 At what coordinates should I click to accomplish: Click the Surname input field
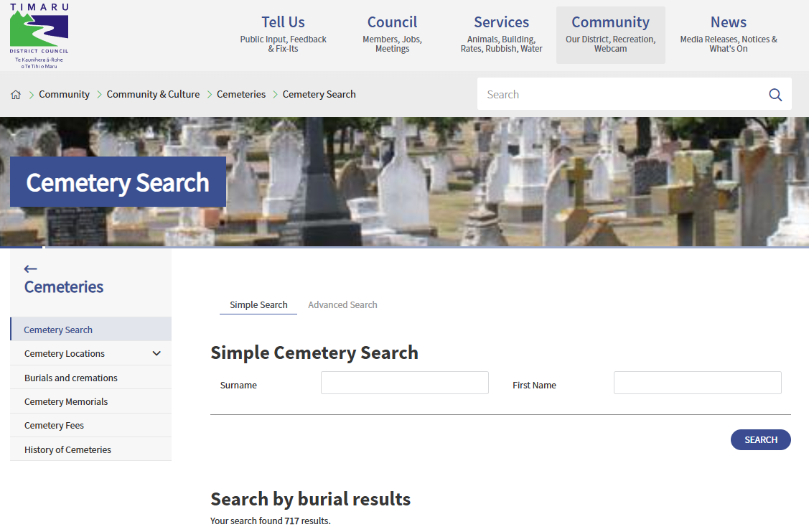pos(405,383)
